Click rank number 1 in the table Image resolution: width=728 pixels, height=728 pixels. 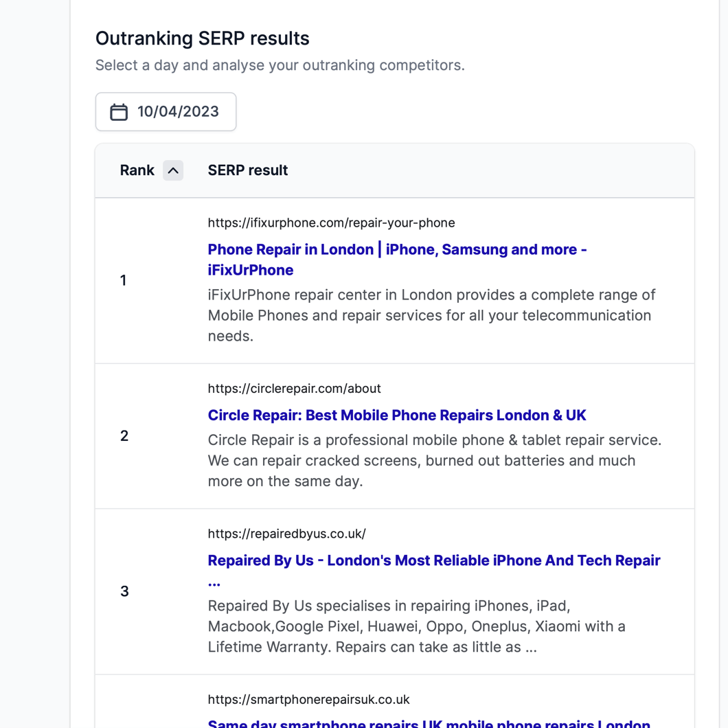click(124, 280)
